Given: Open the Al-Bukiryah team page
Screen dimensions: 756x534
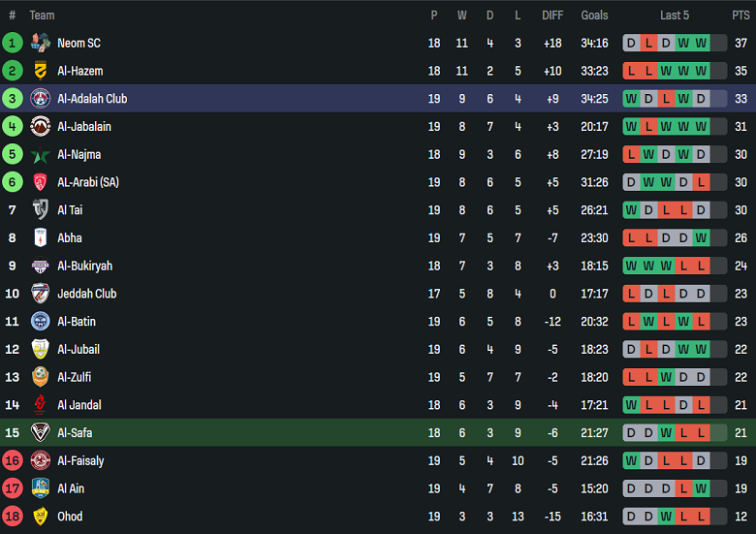Looking at the screenshot, I should click(x=84, y=267).
